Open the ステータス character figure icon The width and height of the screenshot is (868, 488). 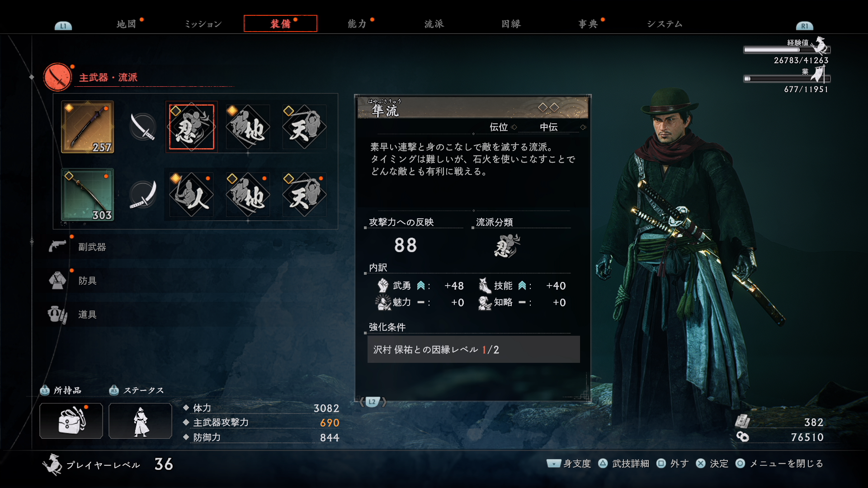point(140,421)
